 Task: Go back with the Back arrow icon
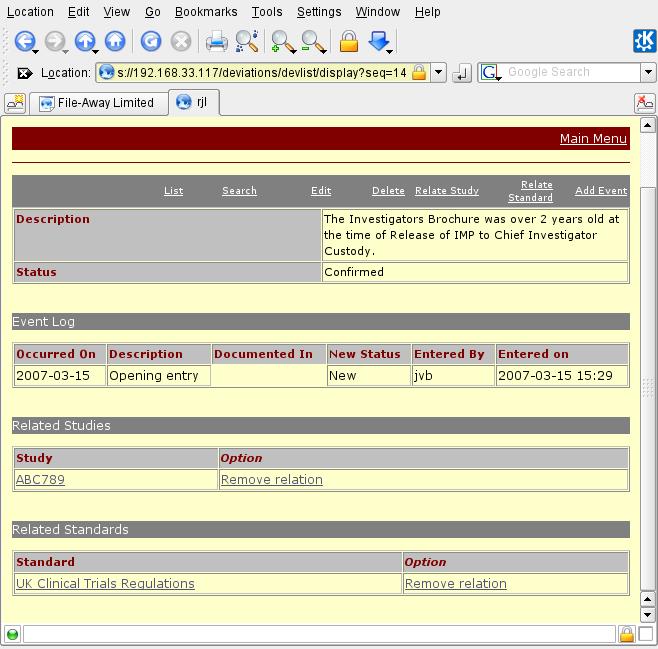24,41
